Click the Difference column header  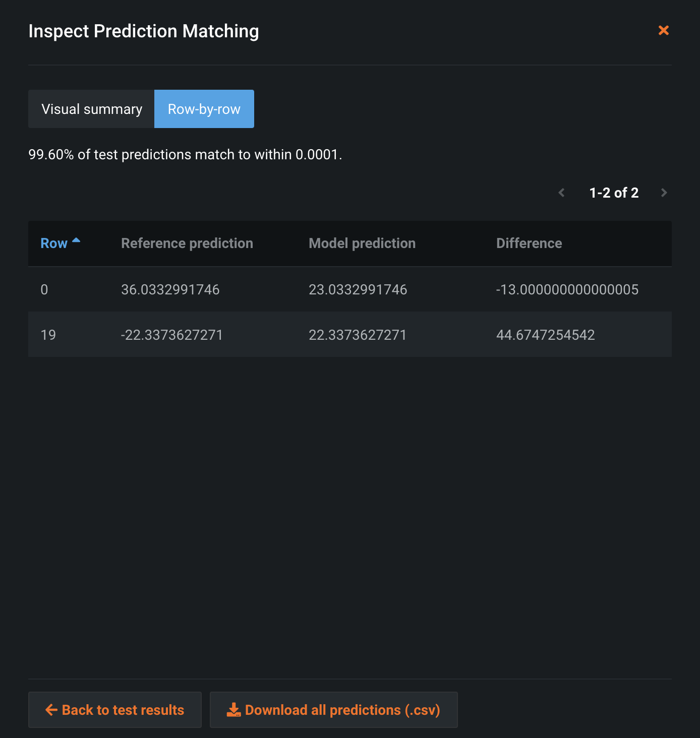pos(529,243)
